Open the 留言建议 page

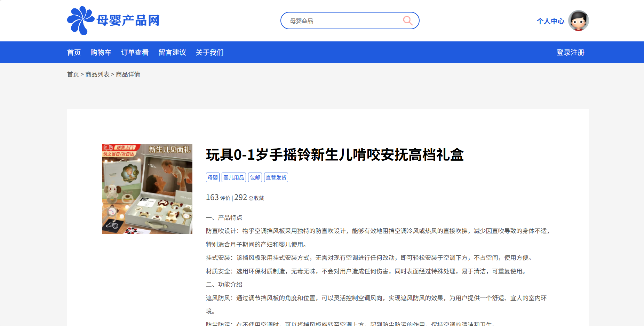pyautogui.click(x=172, y=53)
